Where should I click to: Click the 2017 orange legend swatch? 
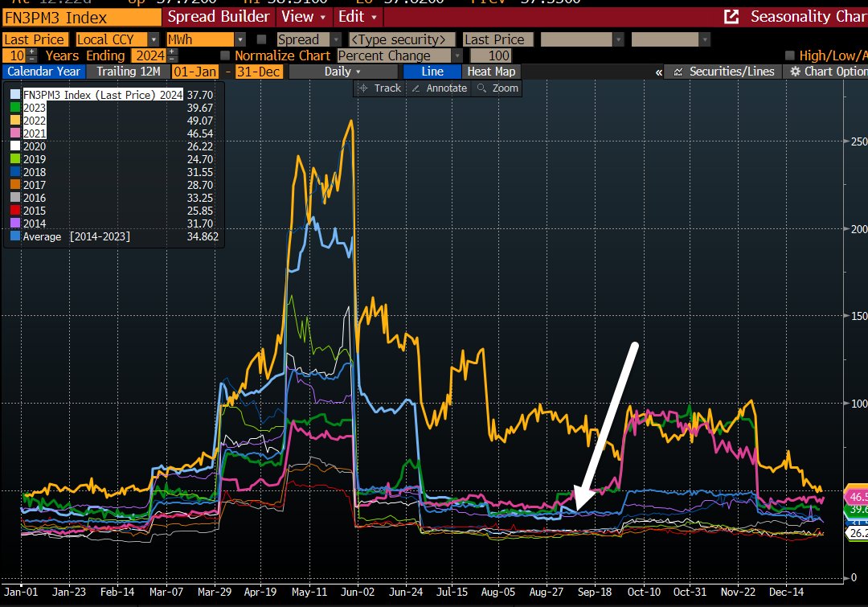[15, 184]
